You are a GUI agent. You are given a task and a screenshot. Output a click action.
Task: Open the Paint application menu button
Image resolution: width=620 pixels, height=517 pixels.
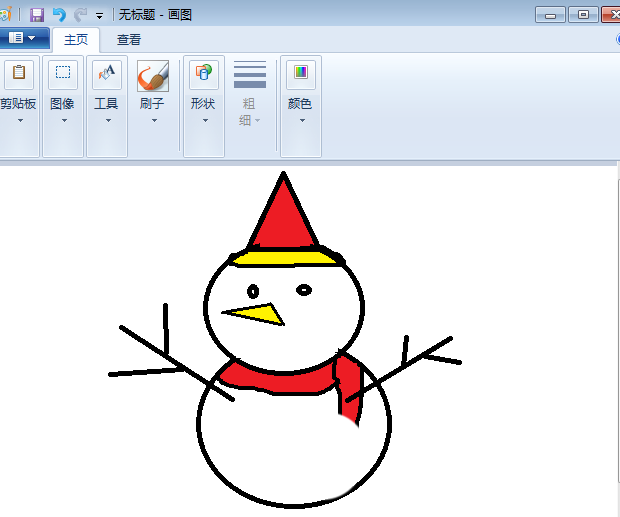tap(23, 38)
